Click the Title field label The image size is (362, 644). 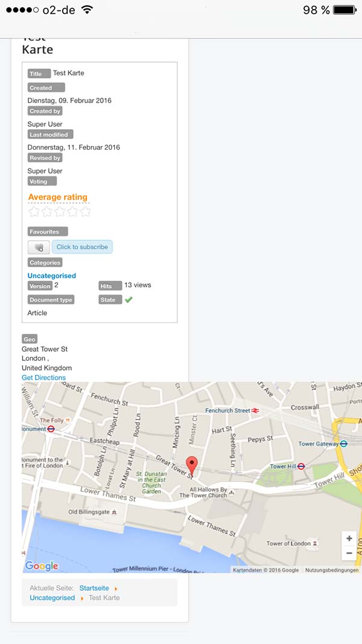(x=39, y=74)
